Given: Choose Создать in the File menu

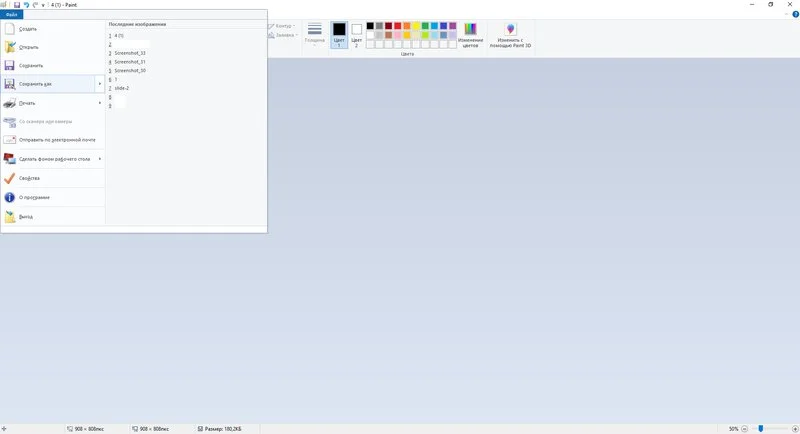Looking at the screenshot, I should (x=53, y=29).
